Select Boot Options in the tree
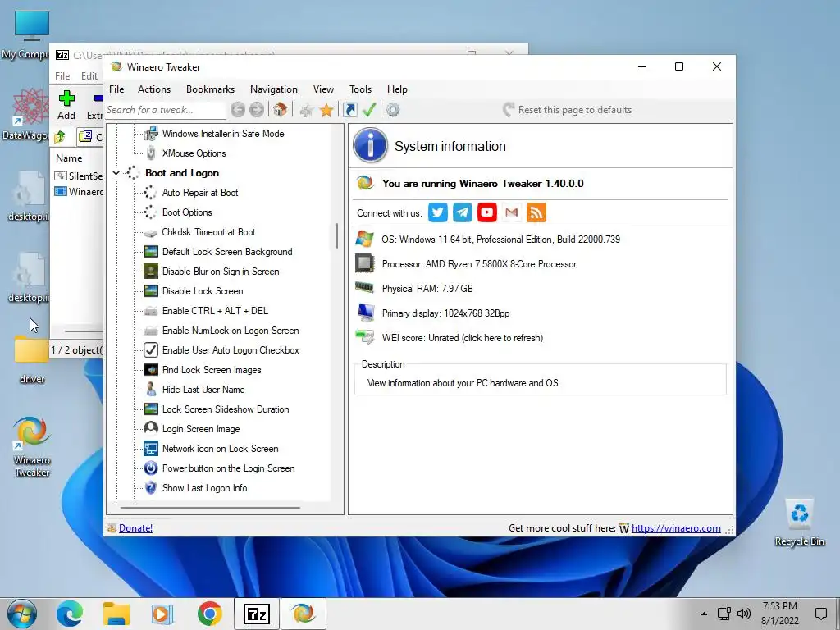The image size is (840, 630). click(x=187, y=212)
